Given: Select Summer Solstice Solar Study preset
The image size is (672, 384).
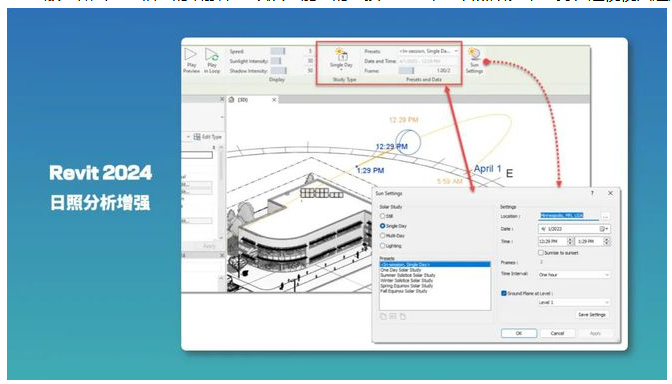Looking at the screenshot, I should tap(408, 276).
